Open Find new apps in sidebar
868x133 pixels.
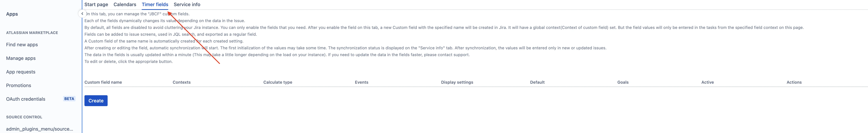pyautogui.click(x=22, y=44)
